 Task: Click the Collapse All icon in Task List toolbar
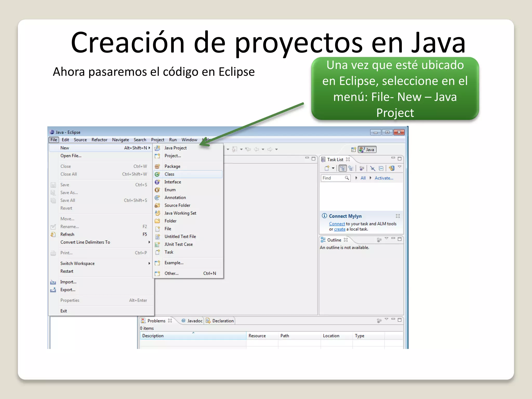point(381,168)
